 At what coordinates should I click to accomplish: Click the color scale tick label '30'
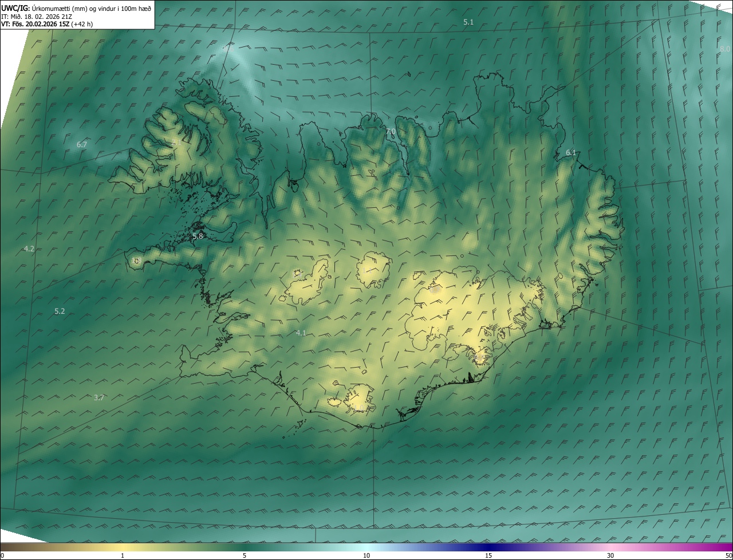pyautogui.click(x=610, y=555)
